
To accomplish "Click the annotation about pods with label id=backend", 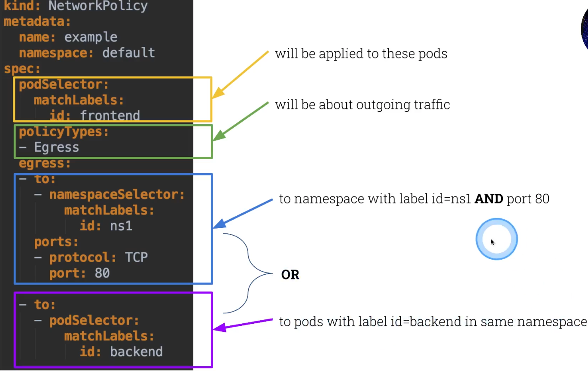I will tap(433, 322).
